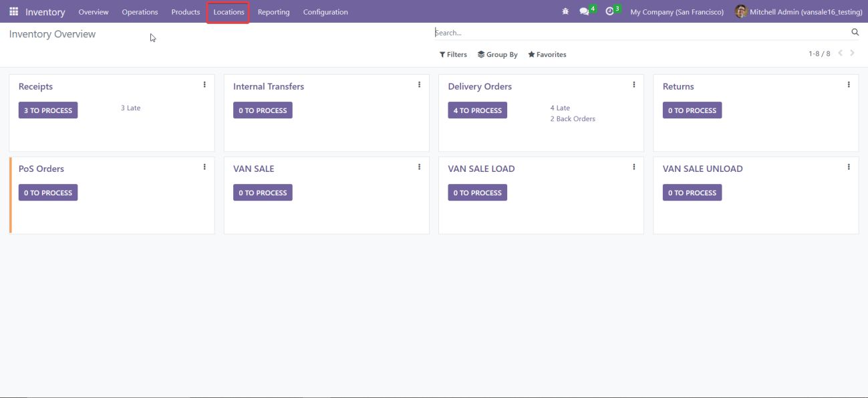Viewport: 868px width, 398px height.
Task: Expand the Group By dropdown
Action: 498,55
